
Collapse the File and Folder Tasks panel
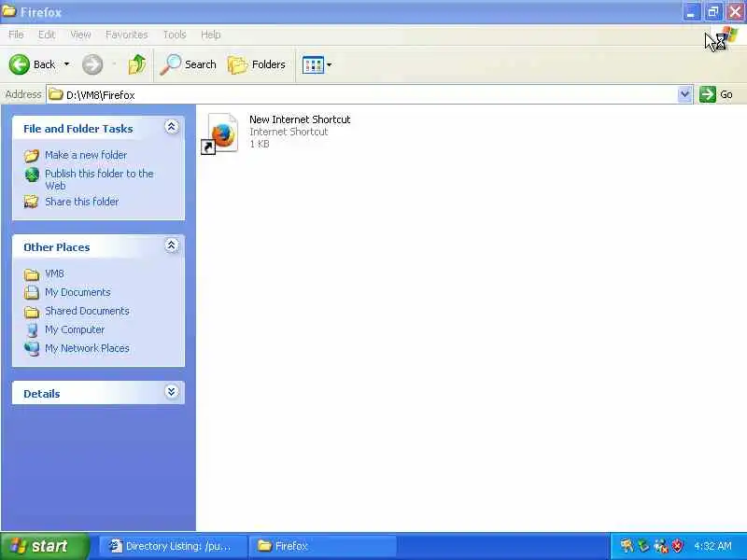tap(172, 127)
